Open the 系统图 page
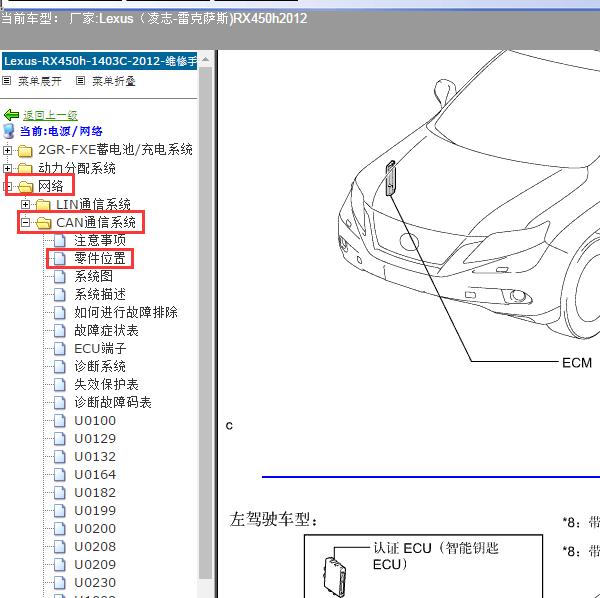 [93, 276]
